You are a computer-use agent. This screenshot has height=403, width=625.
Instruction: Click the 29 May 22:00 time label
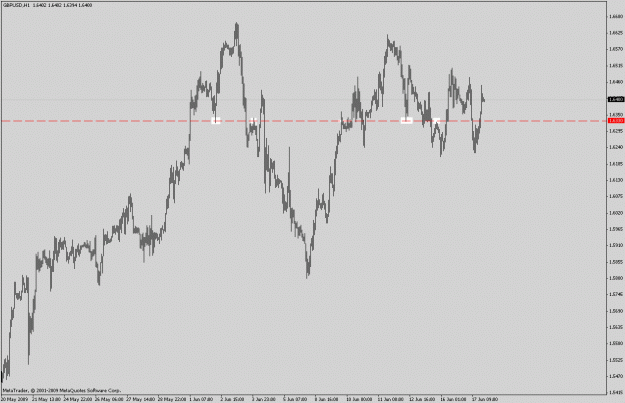point(172,399)
